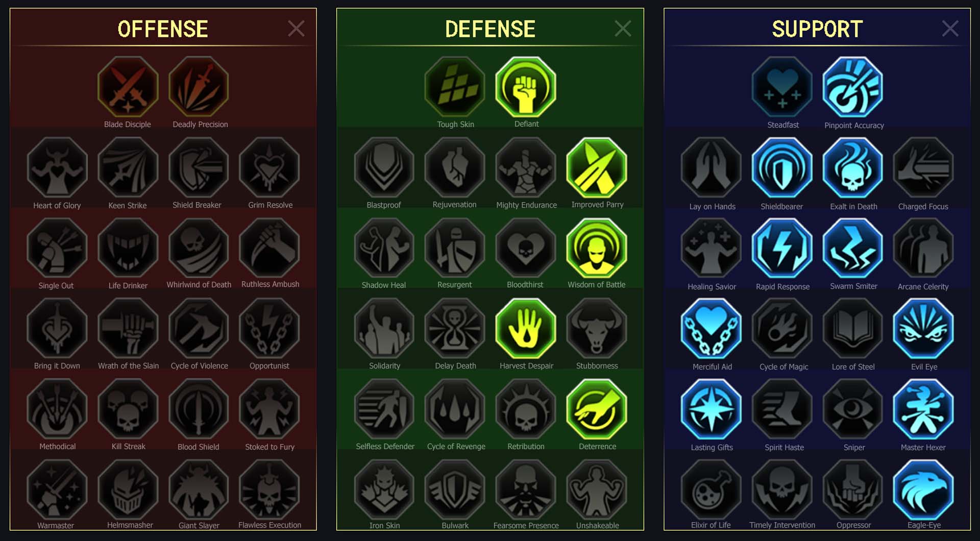Click the Eagle-Eye mastery icon
Screen dimensions: 980x541
923,490
